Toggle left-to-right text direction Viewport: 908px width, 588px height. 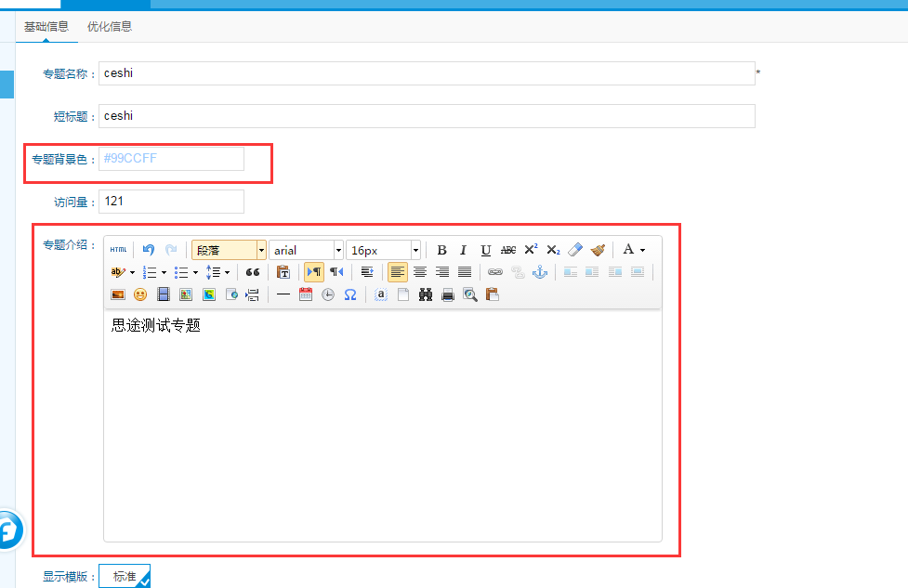(314, 272)
